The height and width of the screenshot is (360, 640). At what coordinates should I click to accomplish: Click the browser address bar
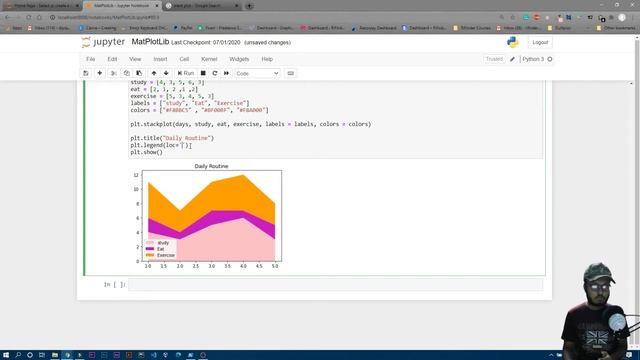[273, 17]
